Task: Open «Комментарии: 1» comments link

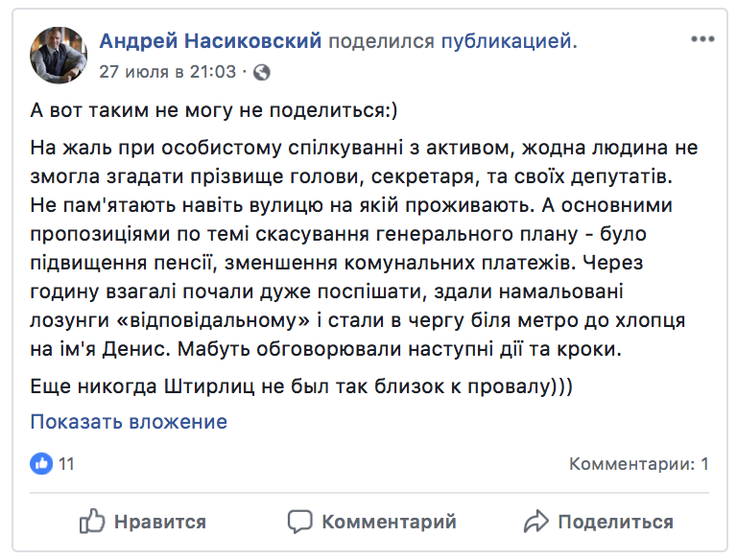Action: 638,464
